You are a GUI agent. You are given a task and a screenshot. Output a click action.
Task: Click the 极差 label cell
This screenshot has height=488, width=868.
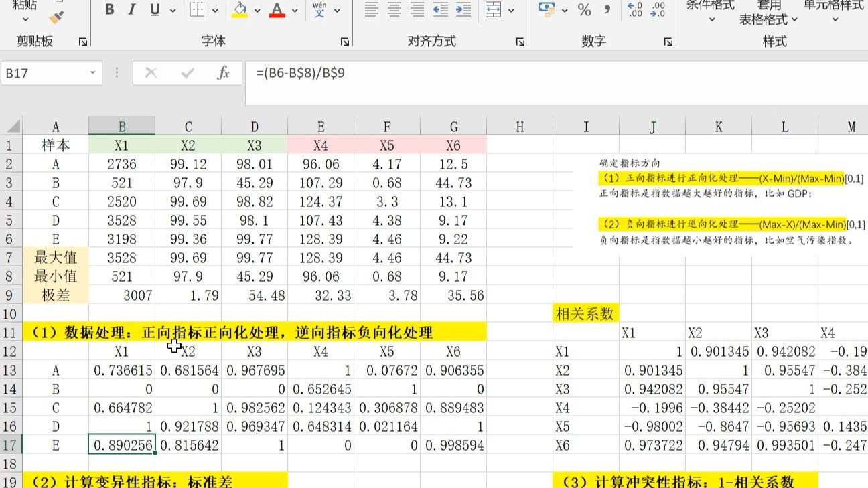click(56, 295)
